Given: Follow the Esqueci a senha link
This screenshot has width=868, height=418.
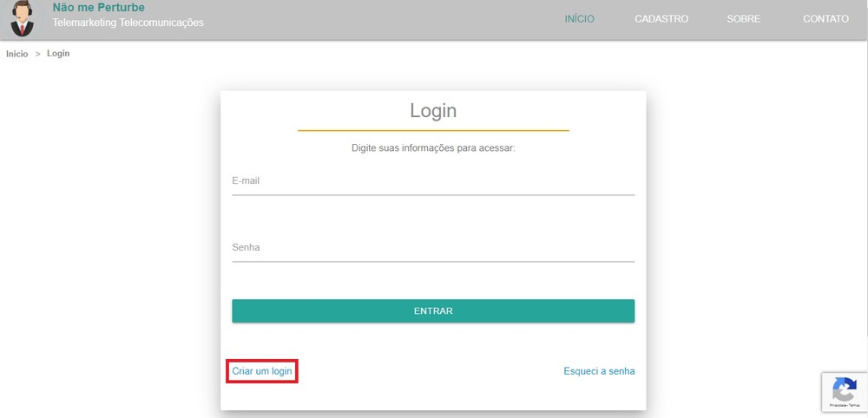Looking at the screenshot, I should pyautogui.click(x=599, y=371).
